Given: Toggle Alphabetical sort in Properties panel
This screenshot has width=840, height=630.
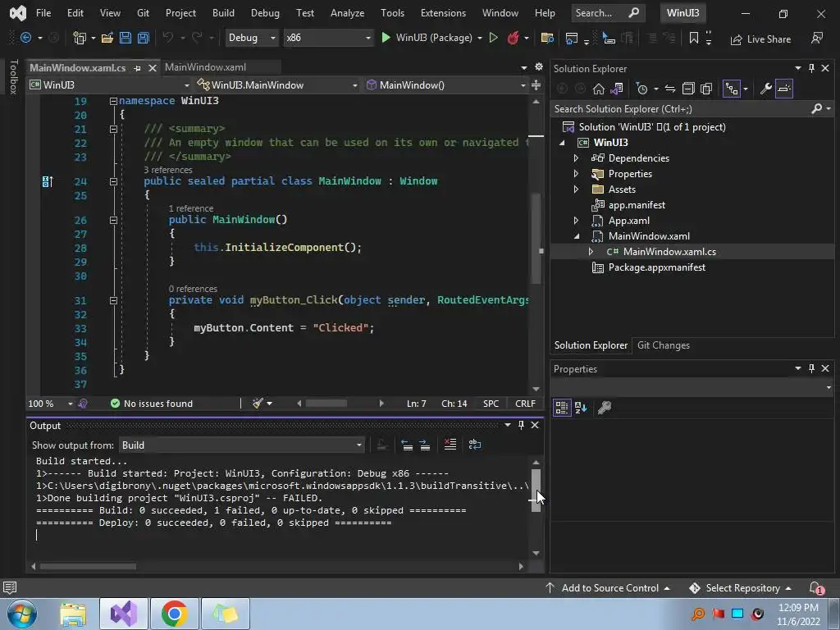Looking at the screenshot, I should [581, 408].
